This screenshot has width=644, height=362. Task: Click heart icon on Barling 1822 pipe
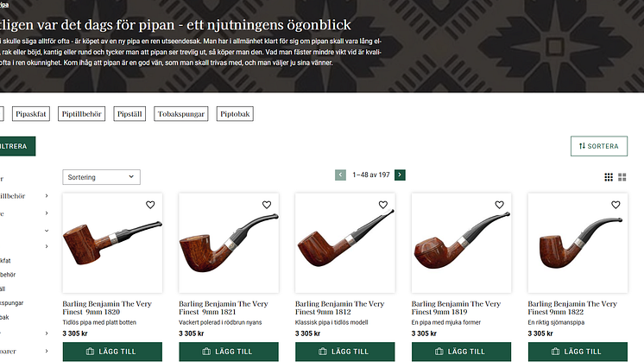[616, 205]
